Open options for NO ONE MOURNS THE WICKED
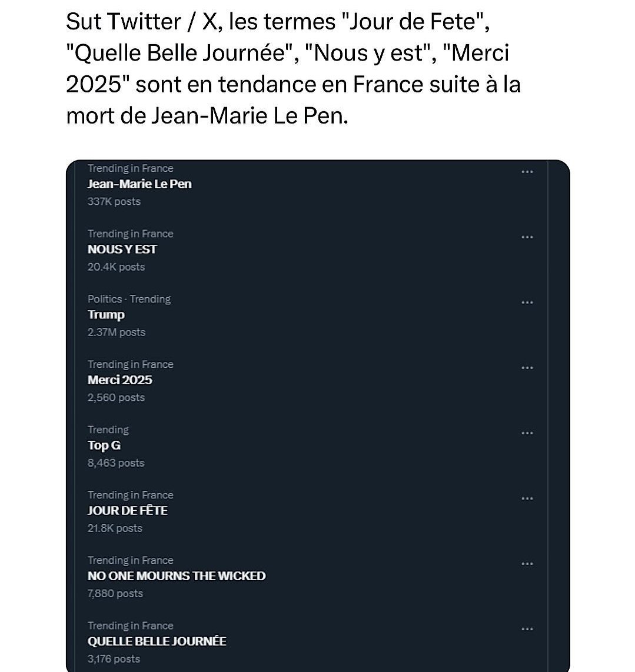Image resolution: width=635 pixels, height=672 pixels. pos(527,564)
